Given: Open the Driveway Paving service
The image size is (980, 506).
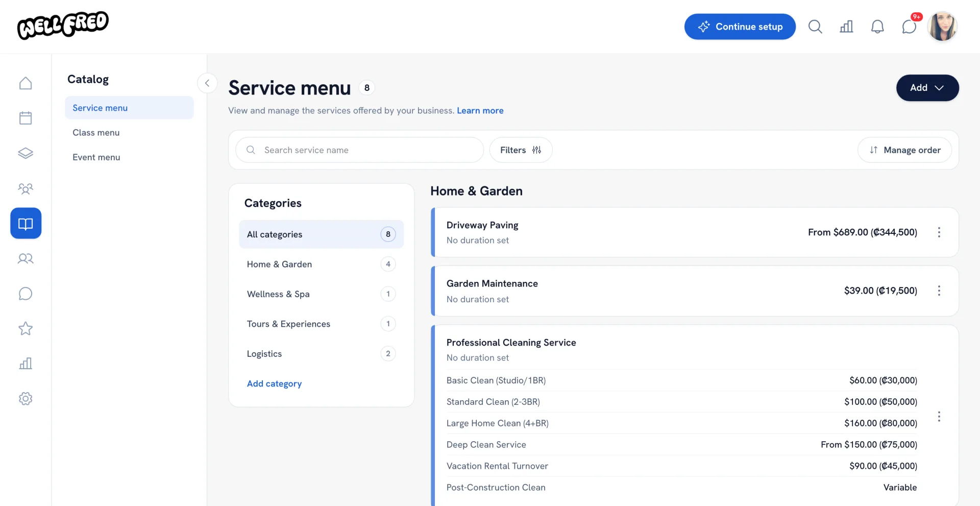Looking at the screenshot, I should (x=695, y=232).
